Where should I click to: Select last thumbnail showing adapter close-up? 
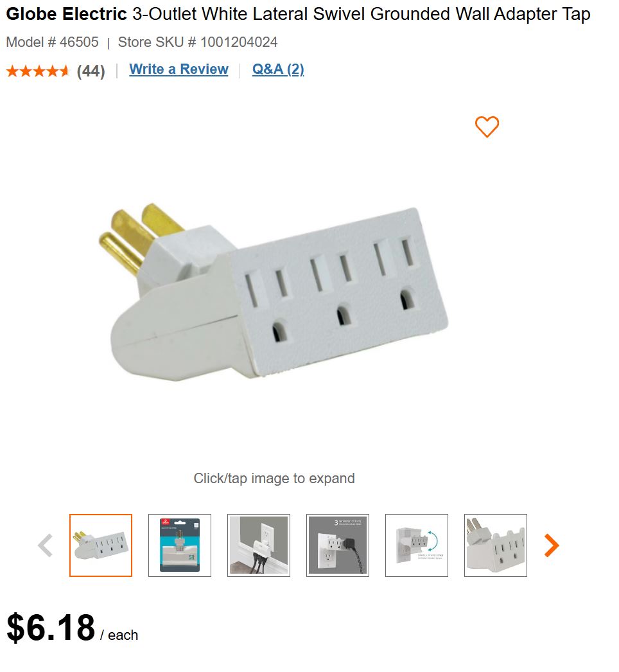coord(496,545)
